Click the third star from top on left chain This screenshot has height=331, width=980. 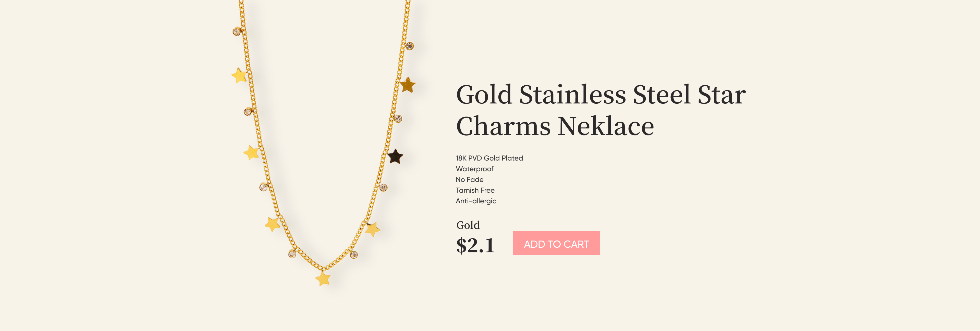click(x=272, y=224)
